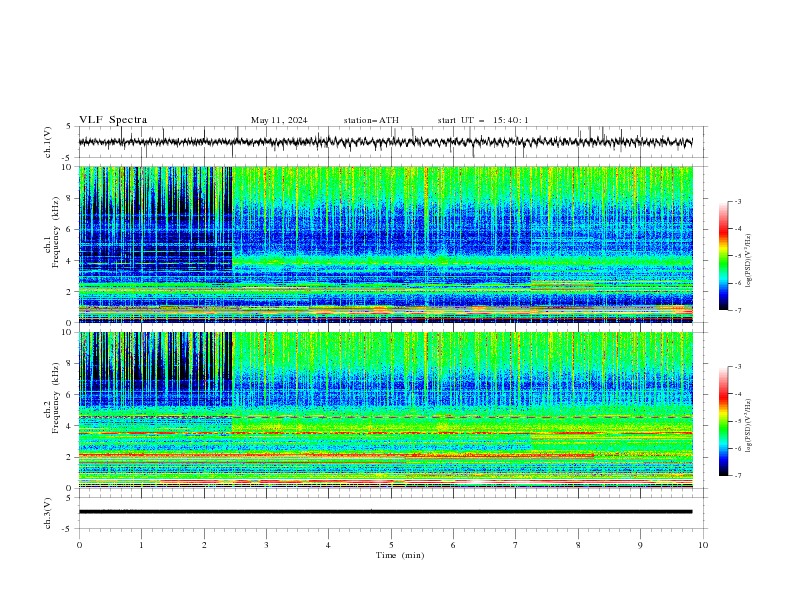Click the "-3" label on ch.1 colorbar

(737, 201)
